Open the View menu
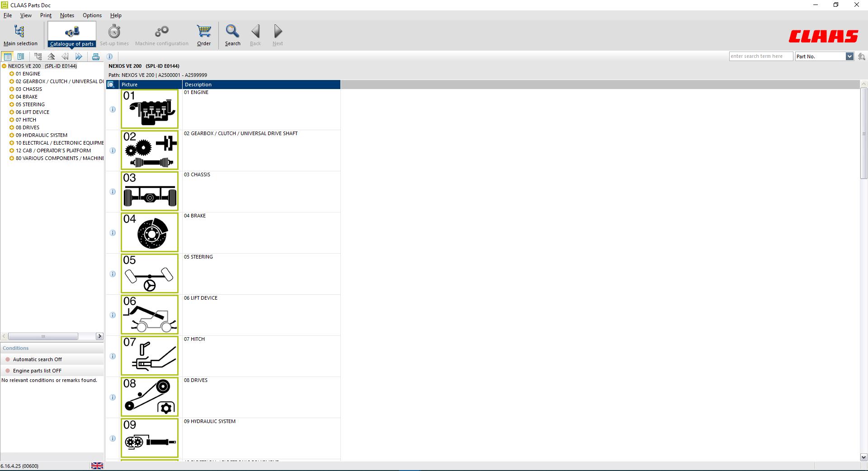The height and width of the screenshot is (471, 868). coord(26,15)
